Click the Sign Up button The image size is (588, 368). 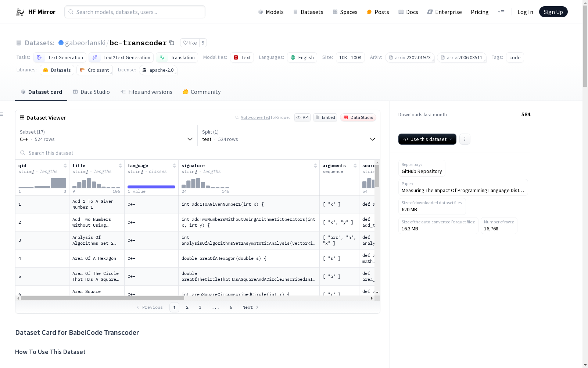tap(553, 12)
